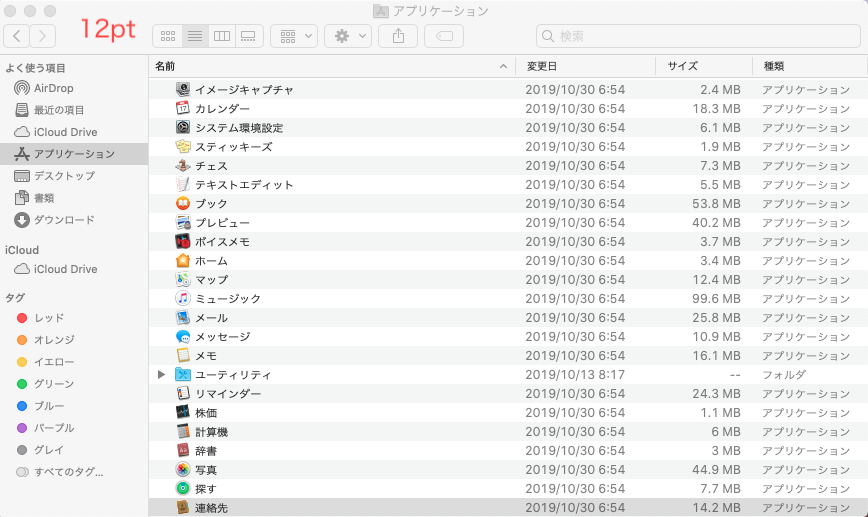Expand the ユーティリティ folder disclosure triangle
The image size is (868, 517).
click(x=161, y=375)
